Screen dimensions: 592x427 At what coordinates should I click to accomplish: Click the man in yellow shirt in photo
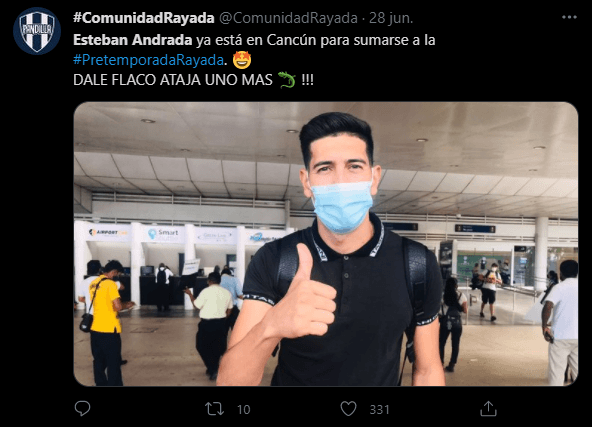tap(104, 322)
